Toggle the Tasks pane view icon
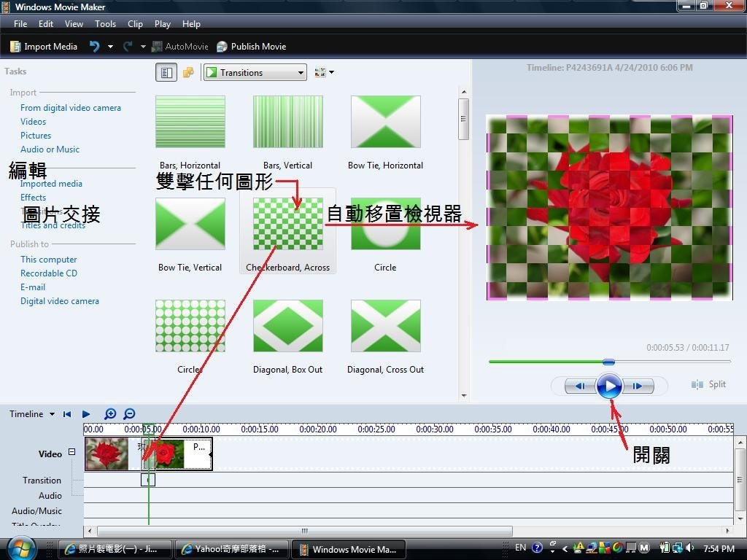 166,72
